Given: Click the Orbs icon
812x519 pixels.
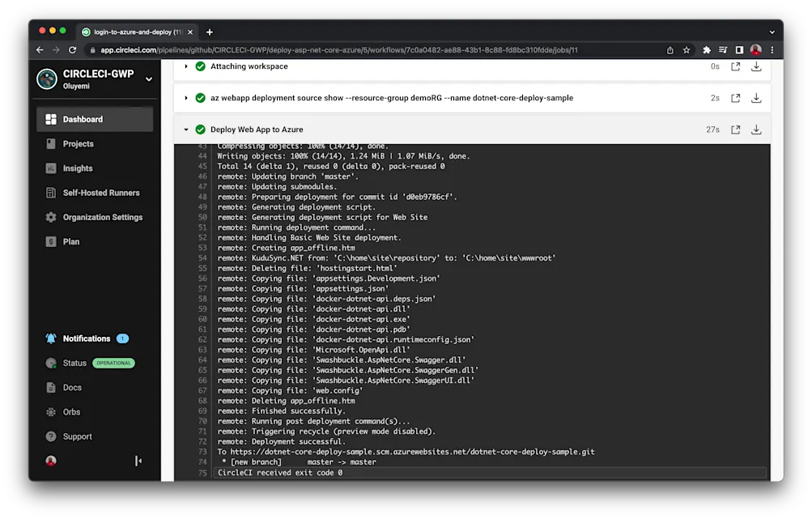Looking at the screenshot, I should pos(51,412).
